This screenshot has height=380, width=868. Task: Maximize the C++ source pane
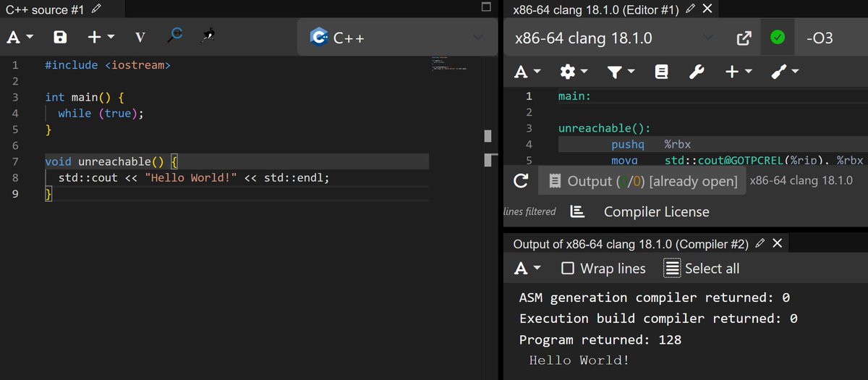click(x=486, y=7)
